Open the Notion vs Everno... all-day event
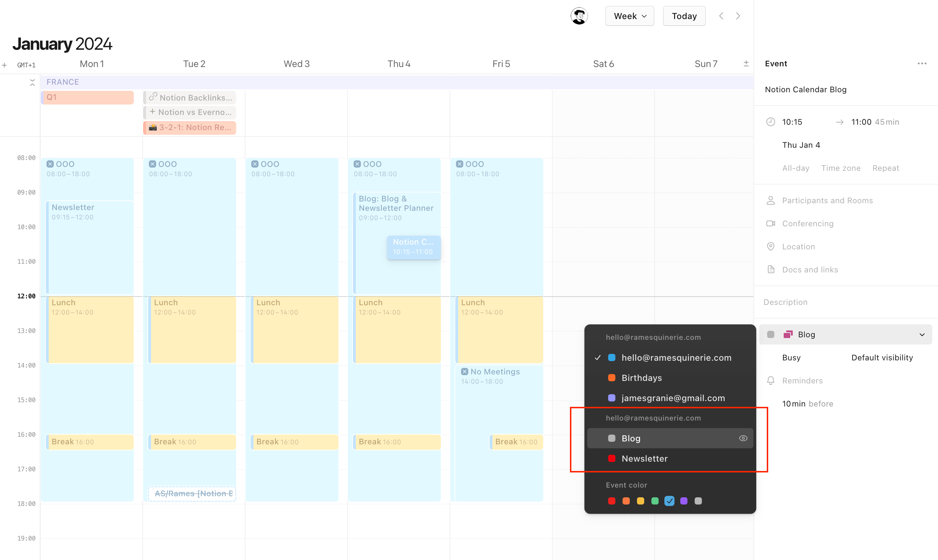Screen dimensions: 938x560 190,112
